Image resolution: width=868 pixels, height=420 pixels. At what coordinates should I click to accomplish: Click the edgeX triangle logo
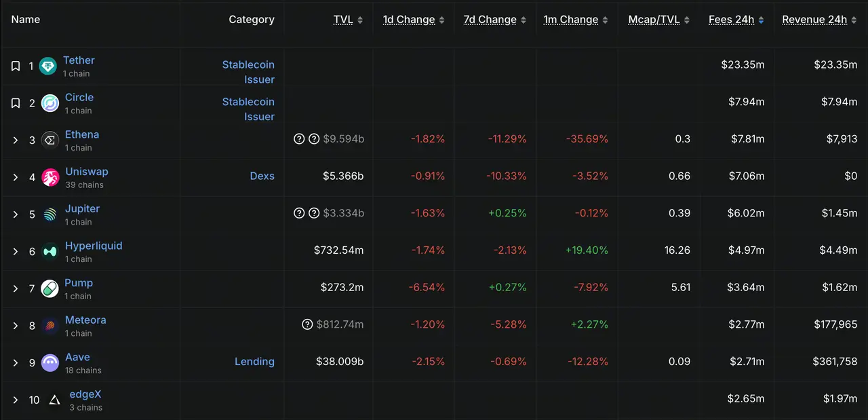(54, 400)
